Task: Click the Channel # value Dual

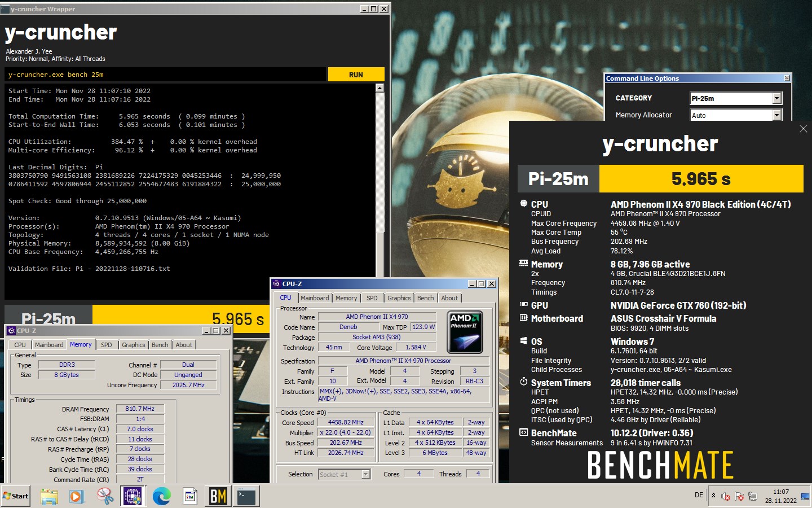Action: (188, 365)
